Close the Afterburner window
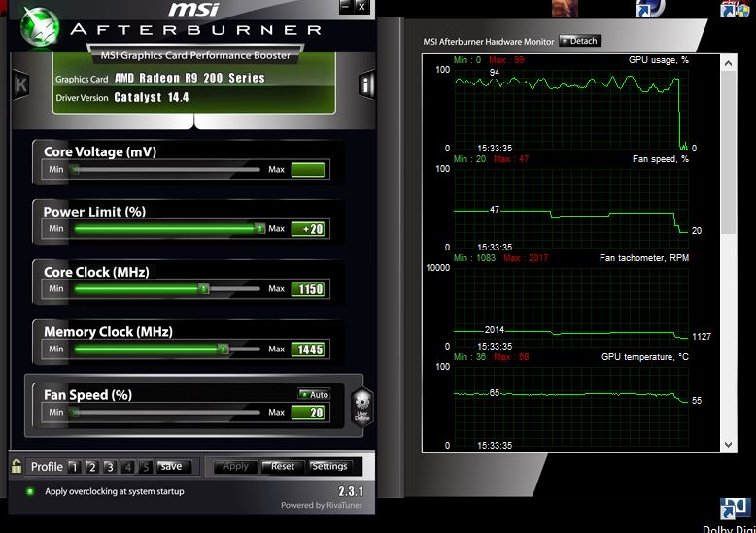 pyautogui.click(x=361, y=7)
